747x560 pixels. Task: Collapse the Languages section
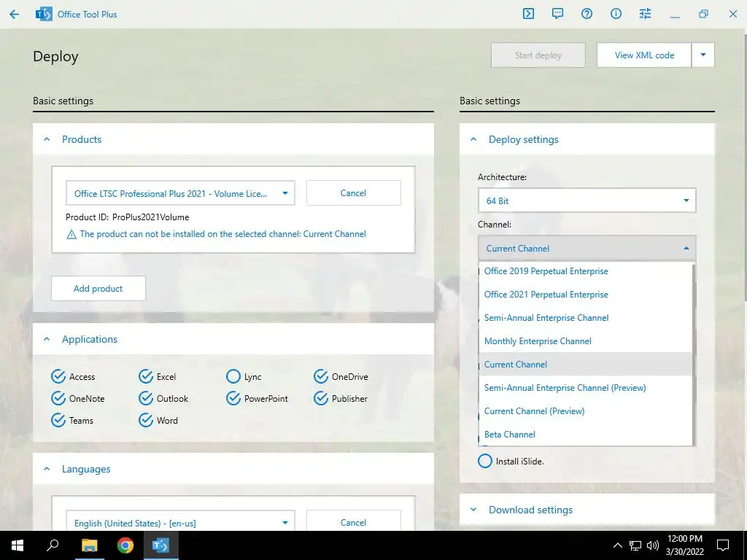tap(47, 469)
